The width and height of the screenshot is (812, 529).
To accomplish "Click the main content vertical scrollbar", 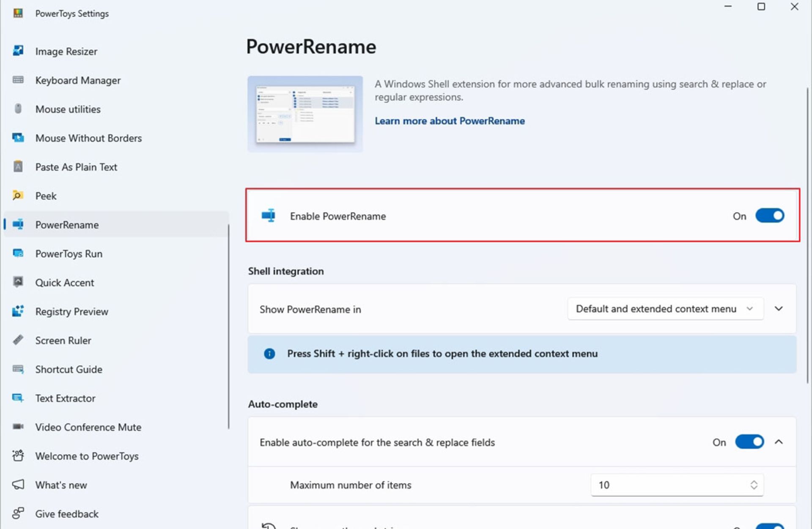I will pos(807,235).
